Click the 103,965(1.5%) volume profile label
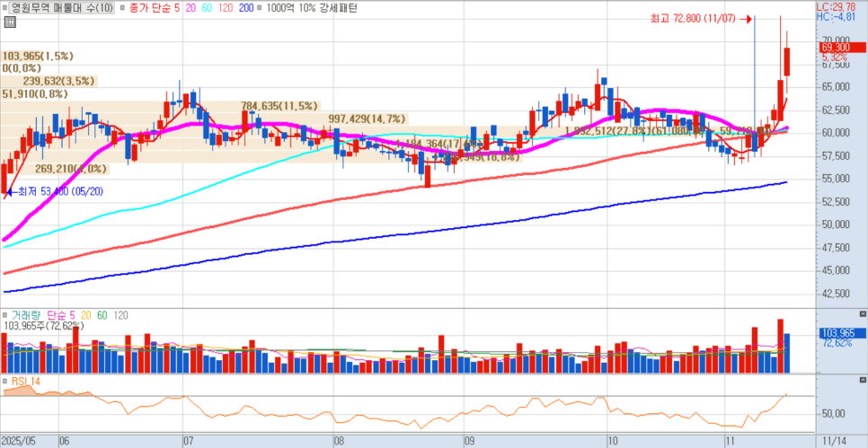The height and width of the screenshot is (448, 868). click(38, 56)
